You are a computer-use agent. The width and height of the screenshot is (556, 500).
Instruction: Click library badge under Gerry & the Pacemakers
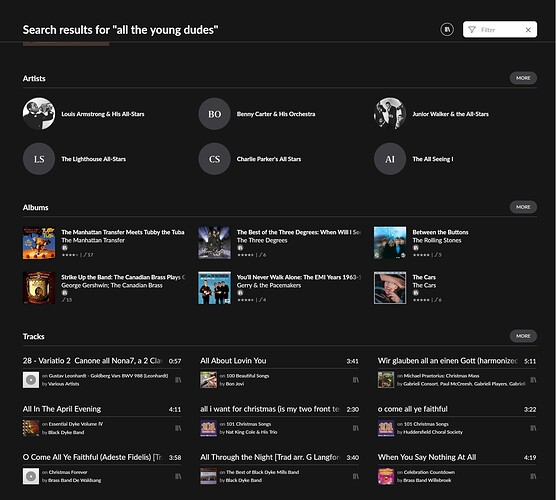click(240, 293)
